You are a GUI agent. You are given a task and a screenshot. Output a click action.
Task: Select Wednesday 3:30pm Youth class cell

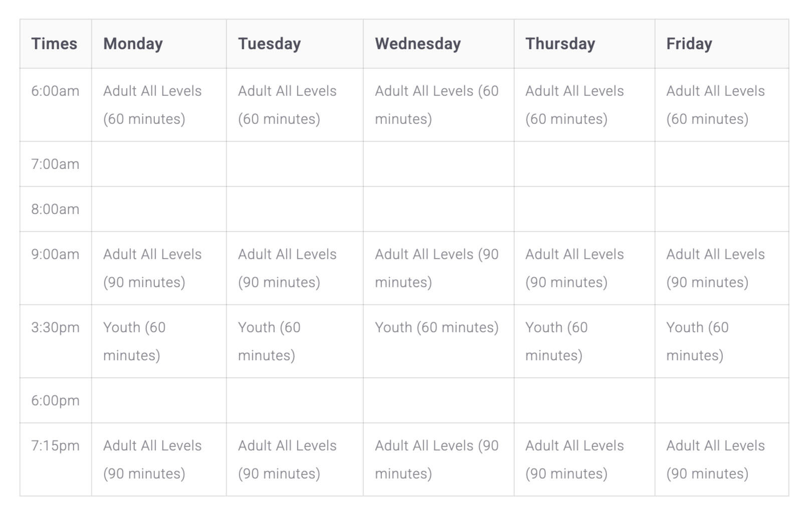[x=437, y=328]
